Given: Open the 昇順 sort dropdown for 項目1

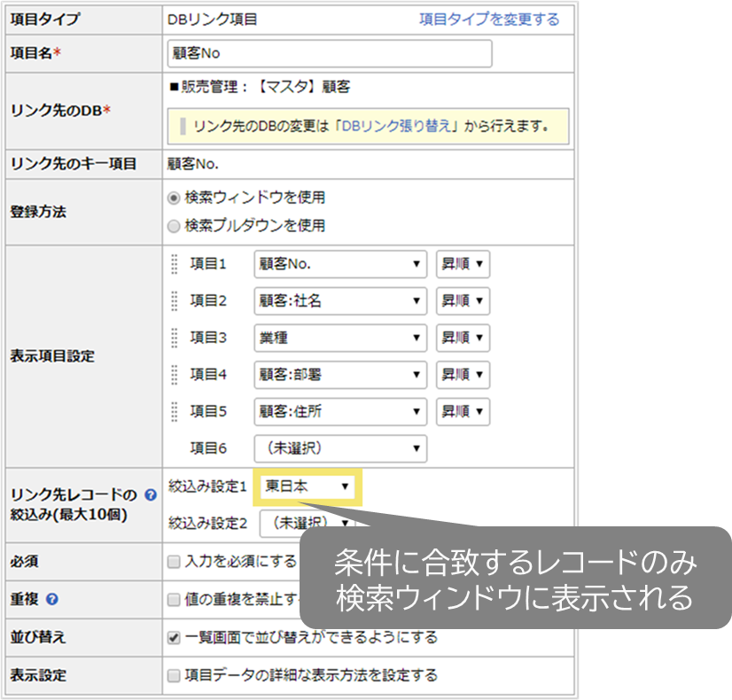Looking at the screenshot, I should point(462,264).
